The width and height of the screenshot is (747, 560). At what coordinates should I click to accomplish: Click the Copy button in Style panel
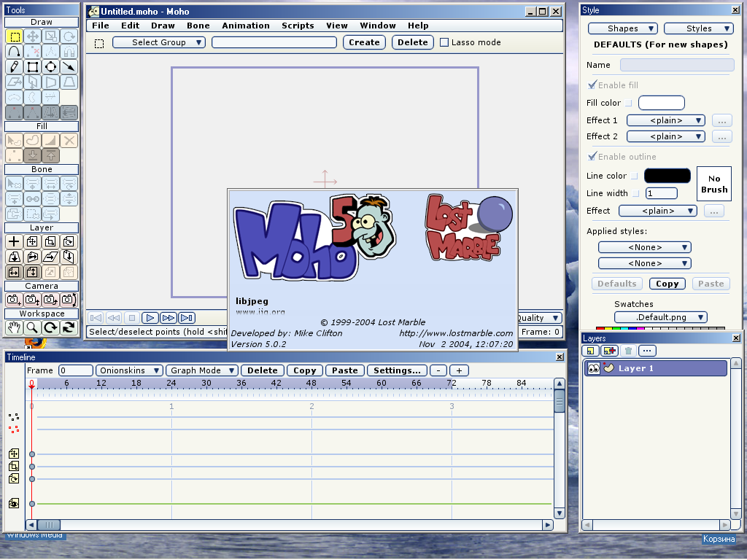pyautogui.click(x=667, y=284)
